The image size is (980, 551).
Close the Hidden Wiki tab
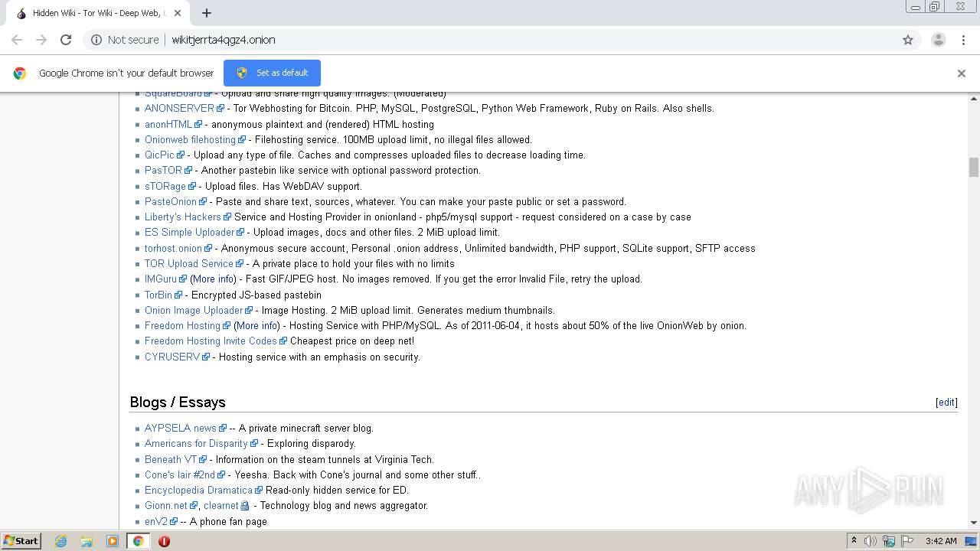point(178,13)
